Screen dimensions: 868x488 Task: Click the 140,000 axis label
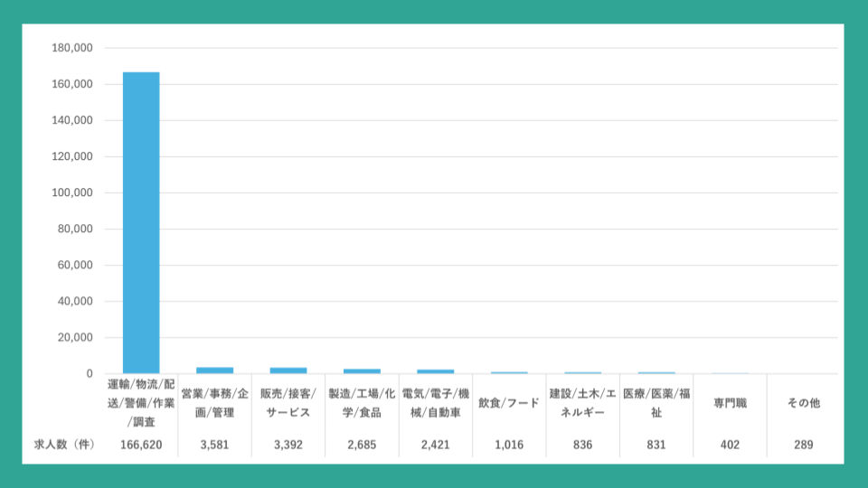pyautogui.click(x=72, y=120)
